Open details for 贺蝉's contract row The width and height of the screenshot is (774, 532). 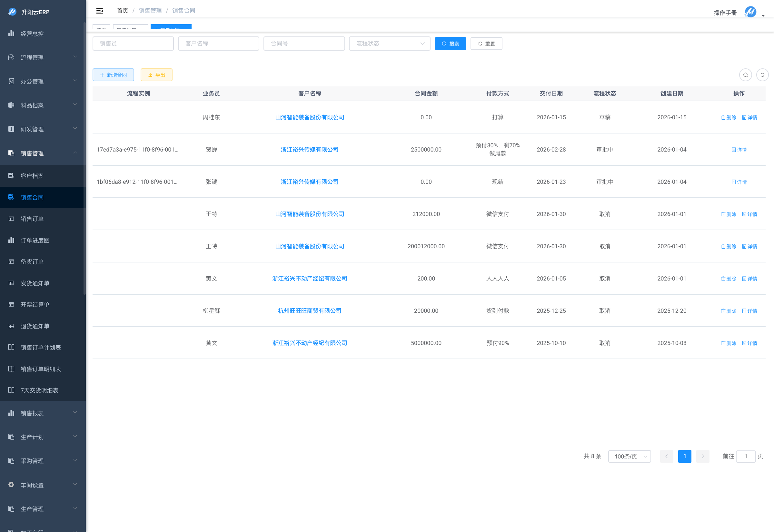739,150
